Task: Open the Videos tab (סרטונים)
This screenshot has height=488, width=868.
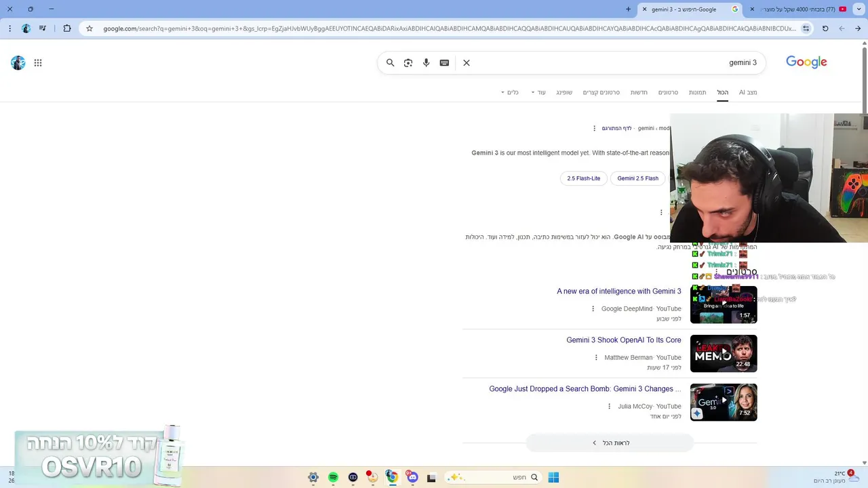Action: (668, 92)
